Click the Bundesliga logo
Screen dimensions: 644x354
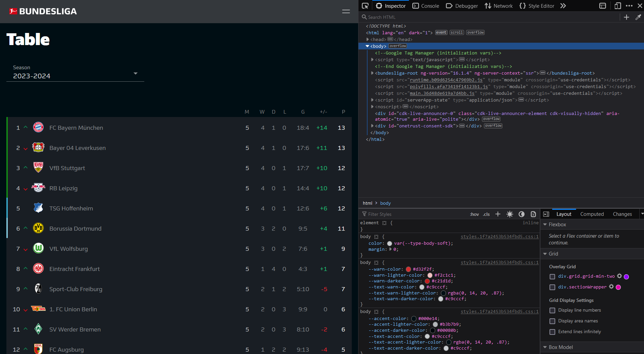click(x=43, y=11)
